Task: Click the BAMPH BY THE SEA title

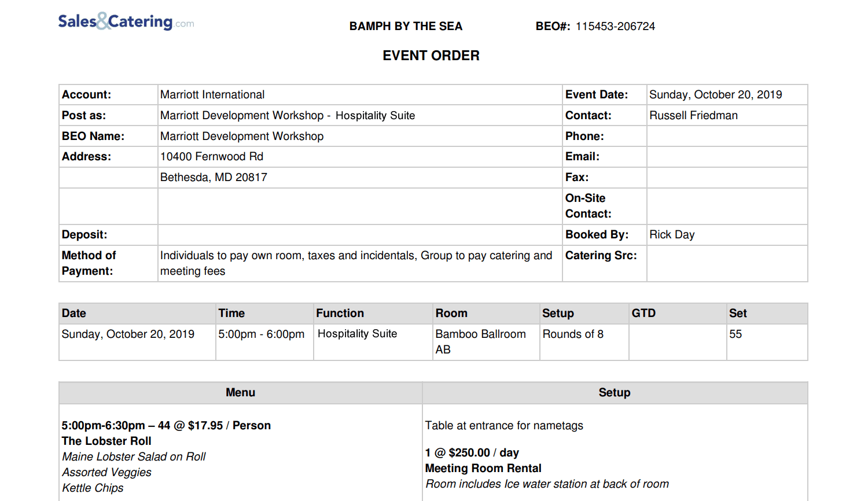Action: tap(406, 27)
